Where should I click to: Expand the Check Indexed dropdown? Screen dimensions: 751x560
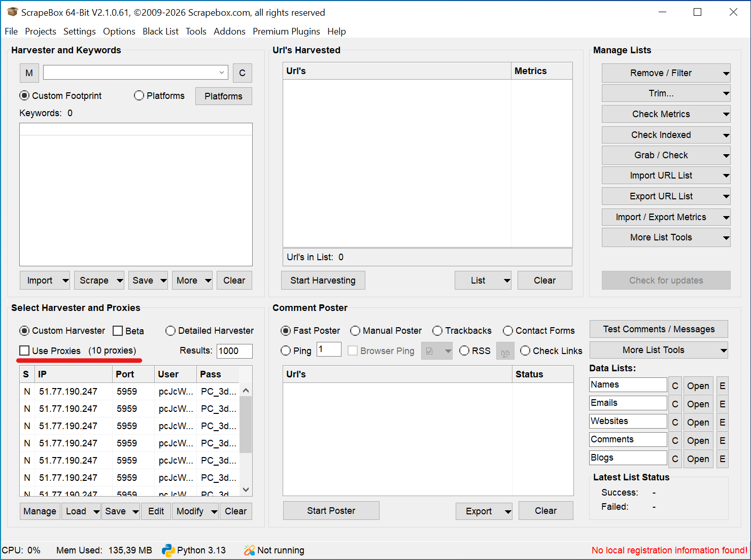click(x=726, y=135)
